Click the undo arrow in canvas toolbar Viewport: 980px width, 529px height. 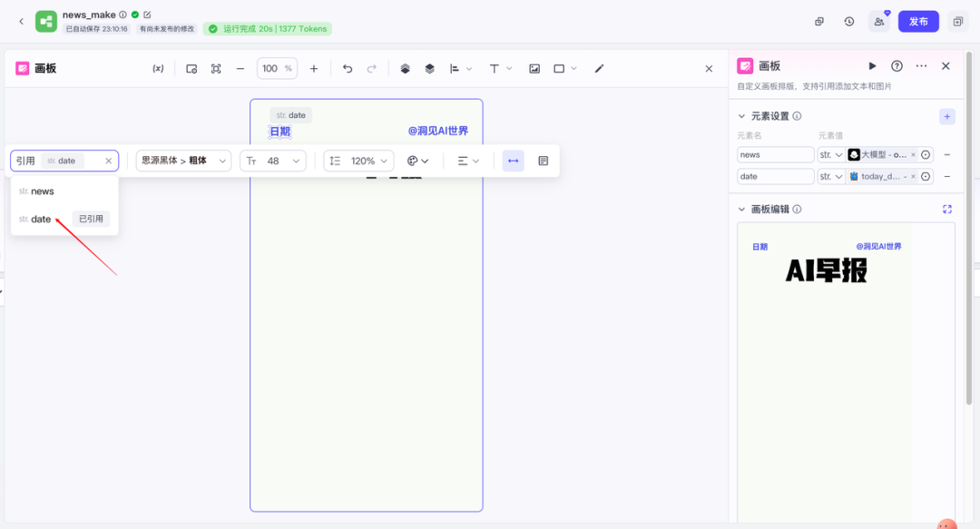coord(348,69)
